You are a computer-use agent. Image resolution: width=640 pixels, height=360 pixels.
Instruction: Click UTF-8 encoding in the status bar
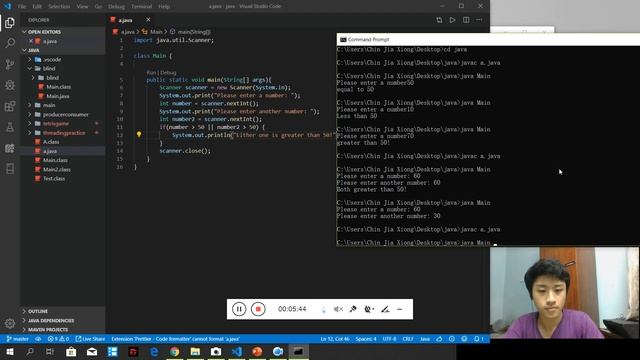389,339
